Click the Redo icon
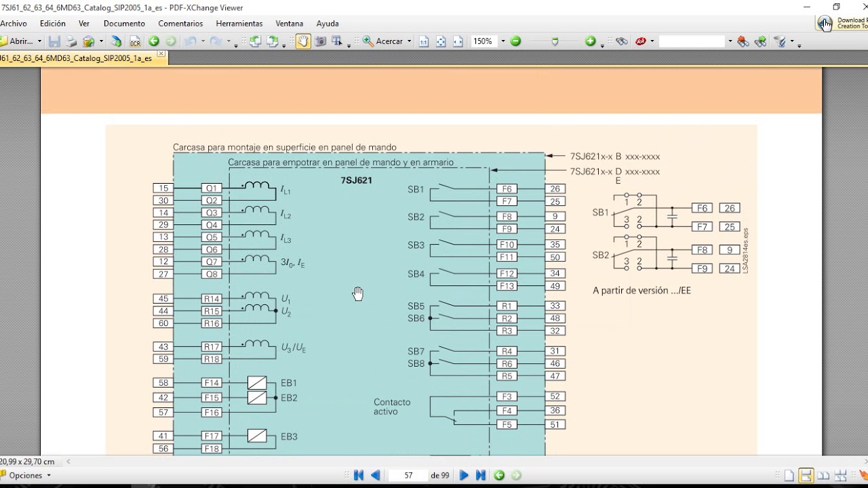The width and height of the screenshot is (868, 488). (x=216, y=41)
